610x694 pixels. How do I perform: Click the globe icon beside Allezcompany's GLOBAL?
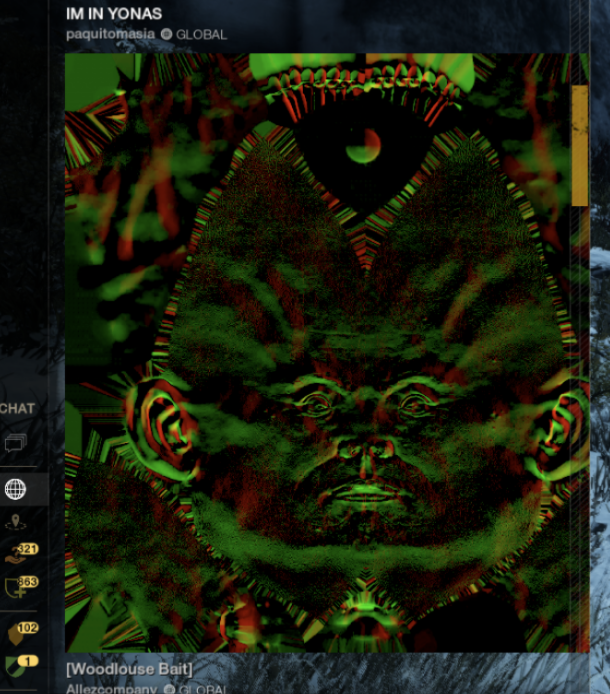tap(170, 690)
